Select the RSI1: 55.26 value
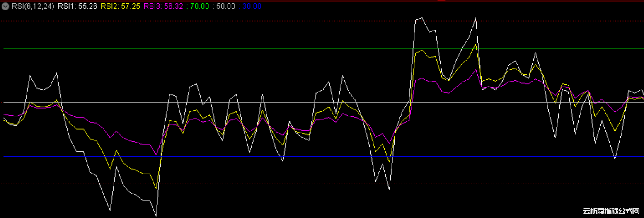The width and height of the screenshot is (644, 218). [x=77, y=7]
